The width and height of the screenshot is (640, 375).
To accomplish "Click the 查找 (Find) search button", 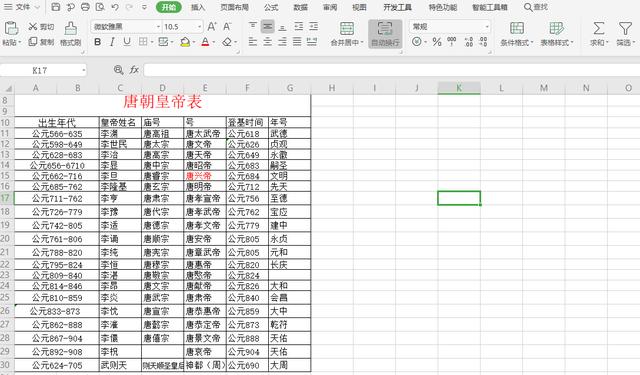I will [536, 7].
